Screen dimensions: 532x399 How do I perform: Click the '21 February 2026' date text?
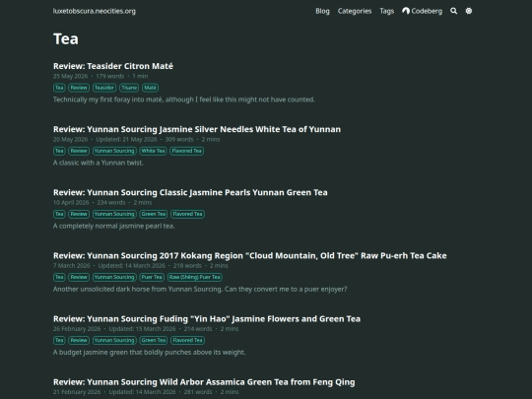point(77,391)
